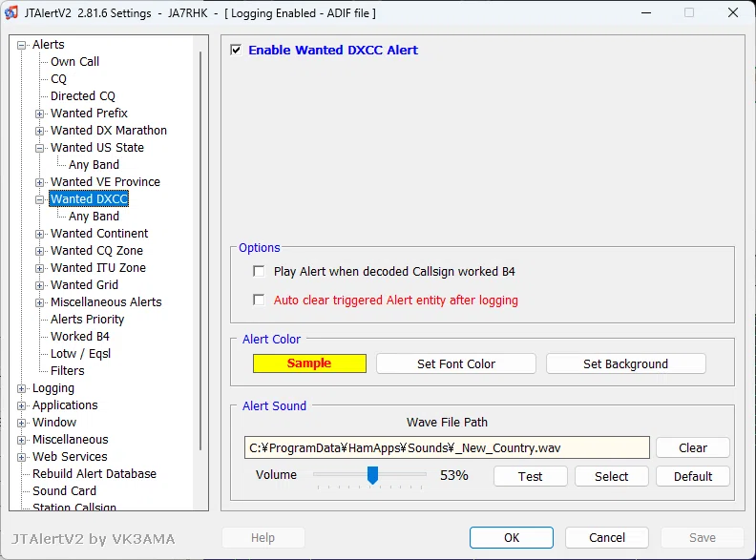Open Lotw / Eqsl settings
Screen dimensions: 756x560
click(x=80, y=354)
